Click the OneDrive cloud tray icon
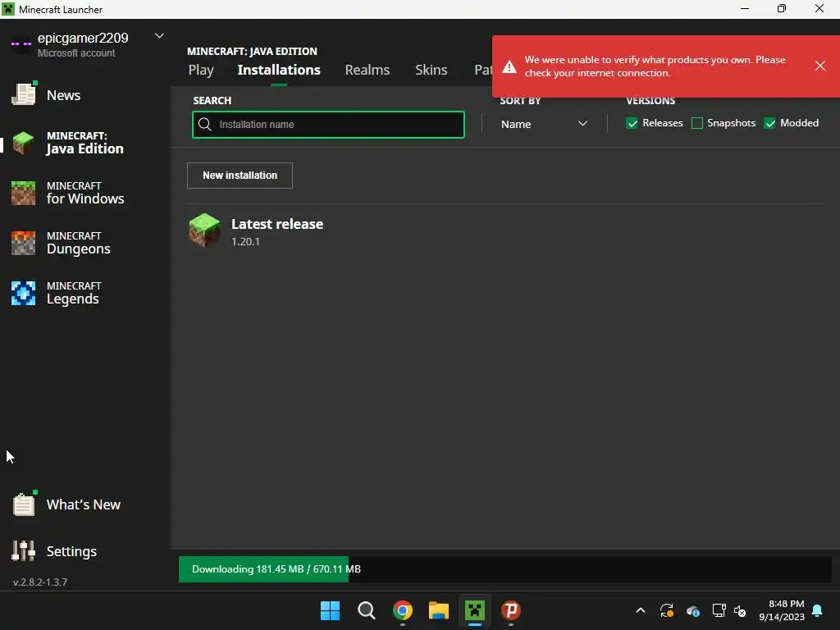This screenshot has height=630, width=840. (693, 610)
